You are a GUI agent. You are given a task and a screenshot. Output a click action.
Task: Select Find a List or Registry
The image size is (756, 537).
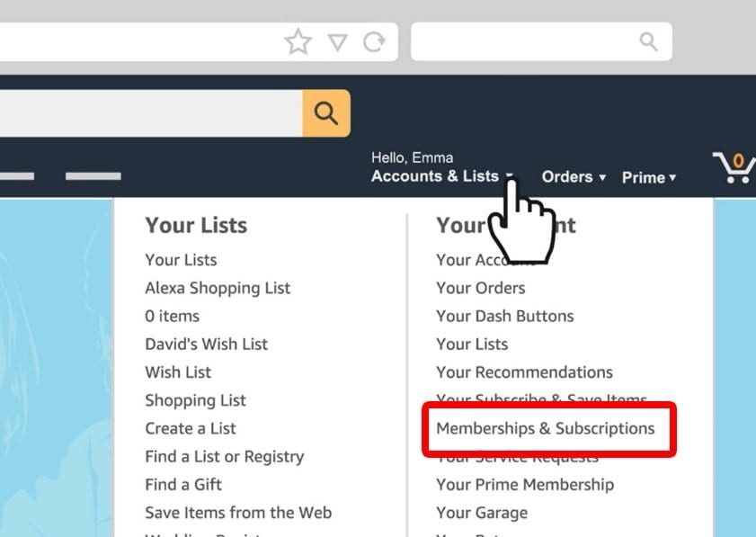[x=225, y=456]
